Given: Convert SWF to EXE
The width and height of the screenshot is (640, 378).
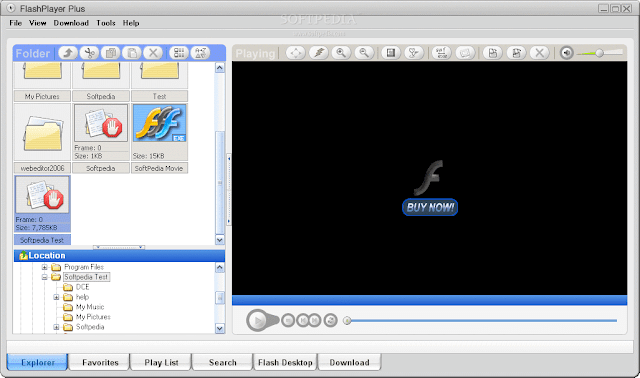Looking at the screenshot, I should click(441, 53).
